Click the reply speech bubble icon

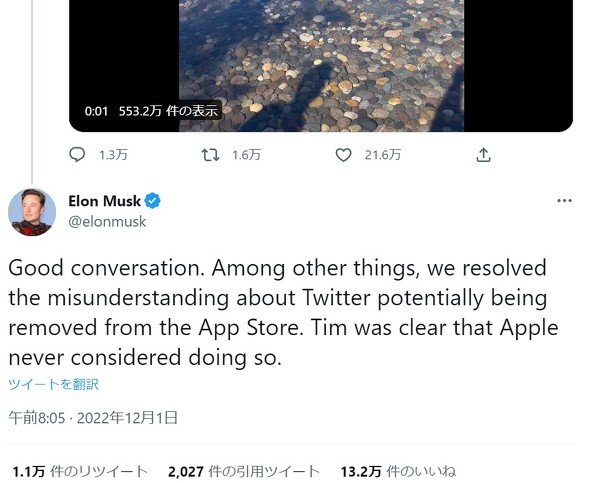(77, 155)
